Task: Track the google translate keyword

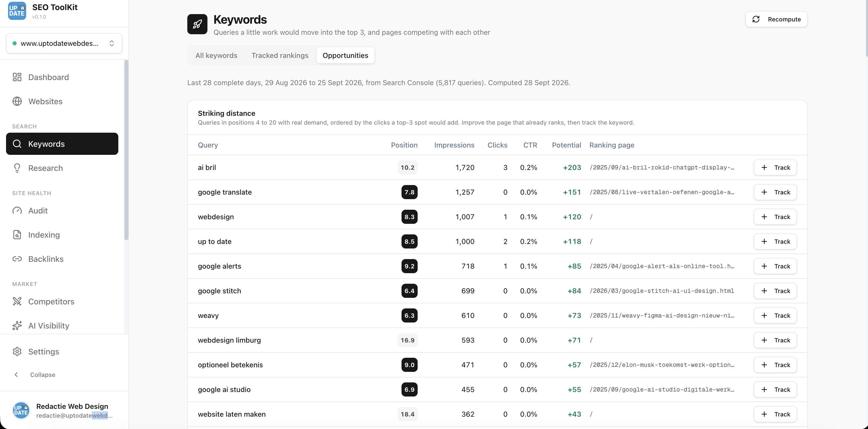Action: point(775,192)
